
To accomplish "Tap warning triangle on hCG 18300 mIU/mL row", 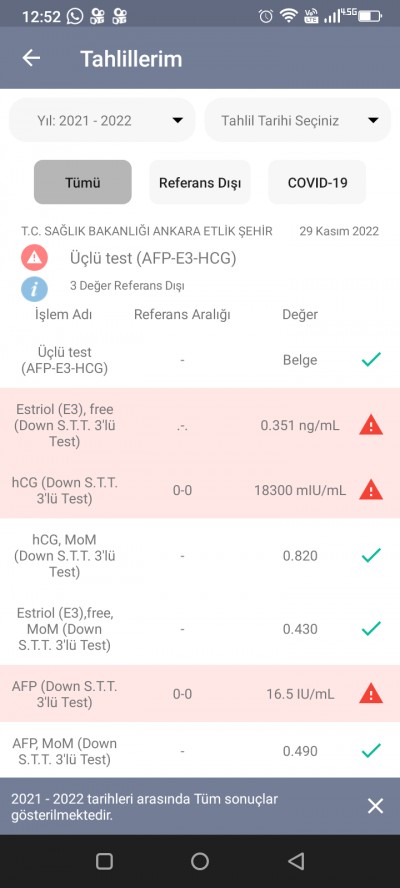I will [371, 490].
